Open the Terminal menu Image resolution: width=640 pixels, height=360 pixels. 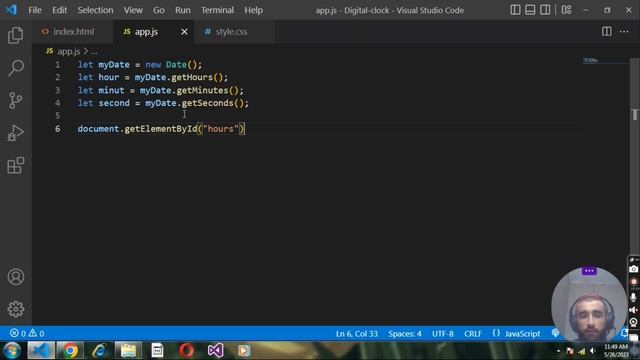tap(217, 10)
